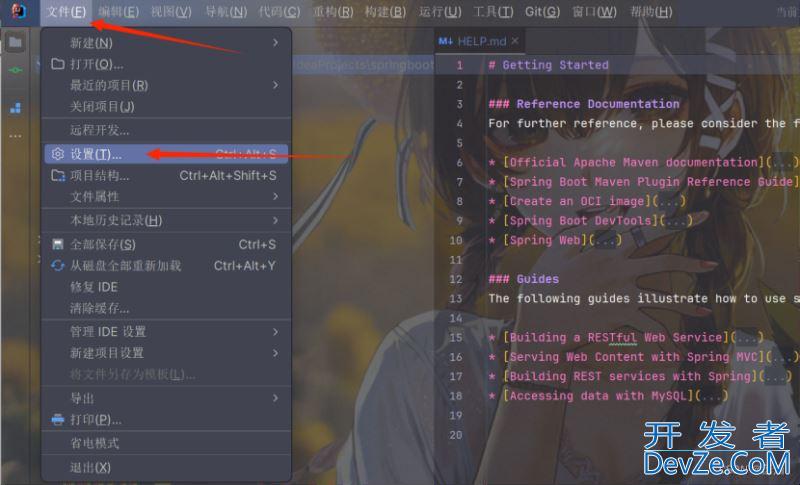Choose 远程开发... menu entry
The height and width of the screenshot is (485, 800).
pyautogui.click(x=166, y=130)
